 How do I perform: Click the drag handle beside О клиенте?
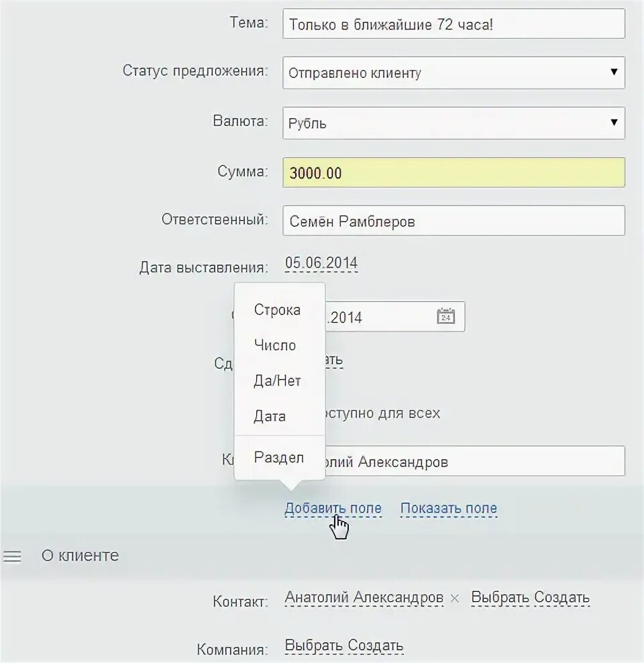click(13, 556)
